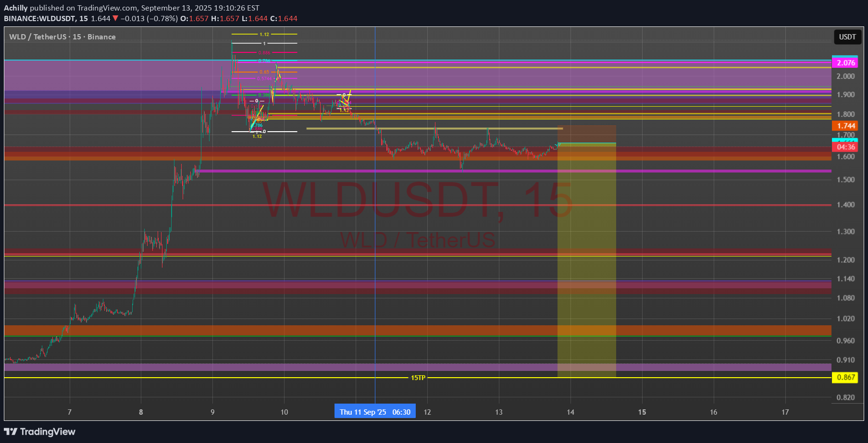Click the red 04:36 countdown label
868x443 pixels.
846,147
